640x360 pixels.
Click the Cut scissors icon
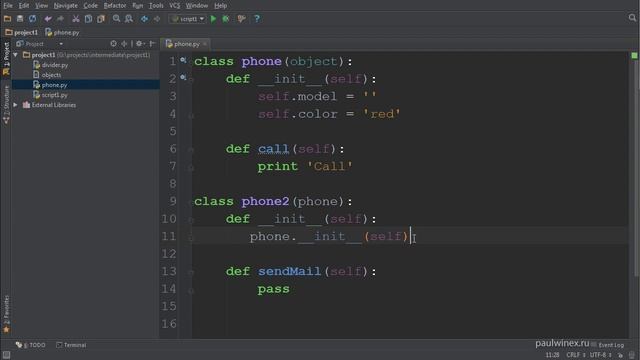[76, 19]
